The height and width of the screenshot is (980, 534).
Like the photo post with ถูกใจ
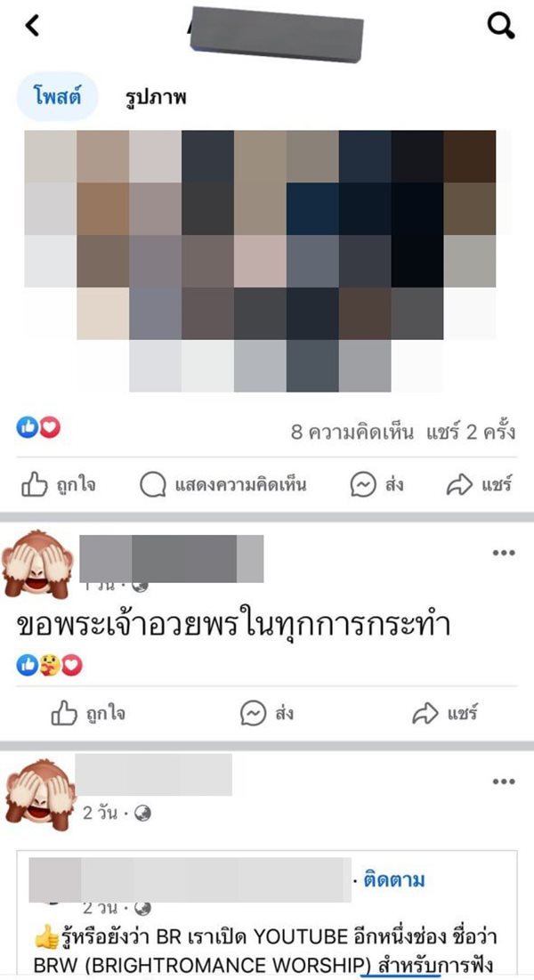point(59,484)
